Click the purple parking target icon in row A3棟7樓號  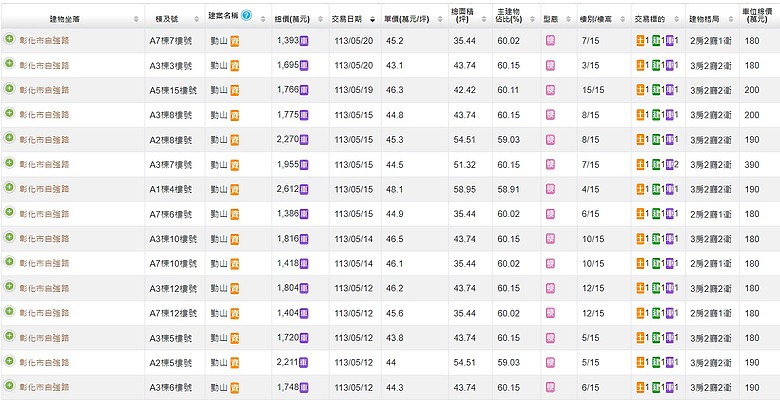[670, 165]
